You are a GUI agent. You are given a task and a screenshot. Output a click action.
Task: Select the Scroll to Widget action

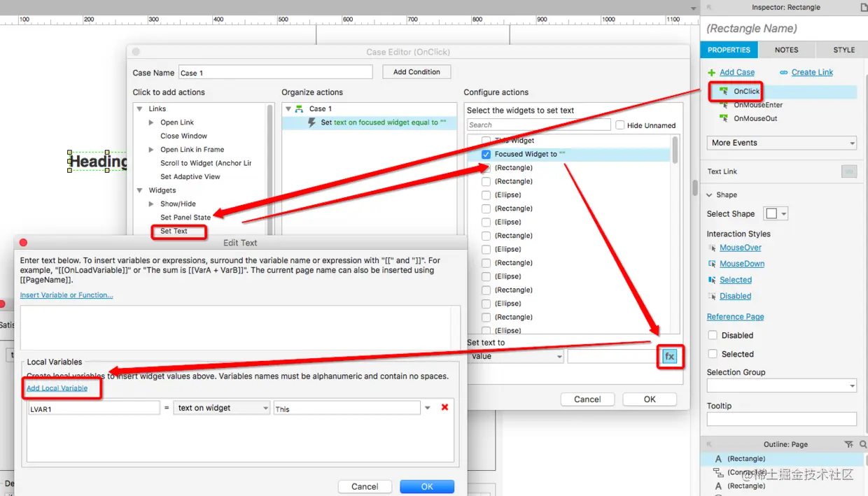coord(206,163)
